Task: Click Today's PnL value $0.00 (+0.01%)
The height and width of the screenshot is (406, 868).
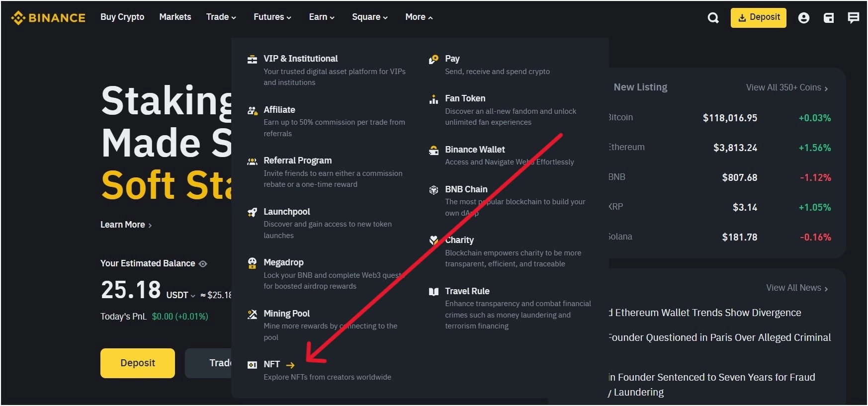Action: click(180, 317)
